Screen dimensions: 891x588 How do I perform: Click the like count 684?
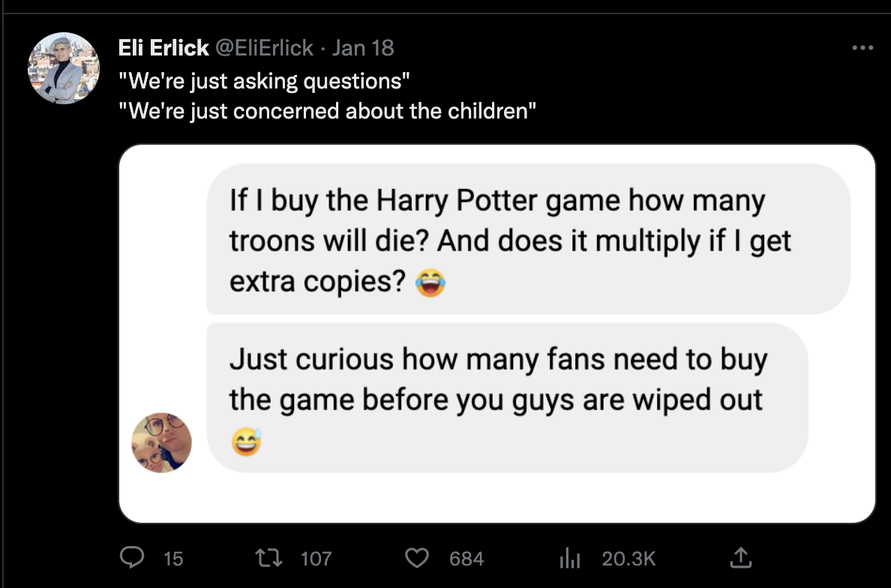click(466, 559)
